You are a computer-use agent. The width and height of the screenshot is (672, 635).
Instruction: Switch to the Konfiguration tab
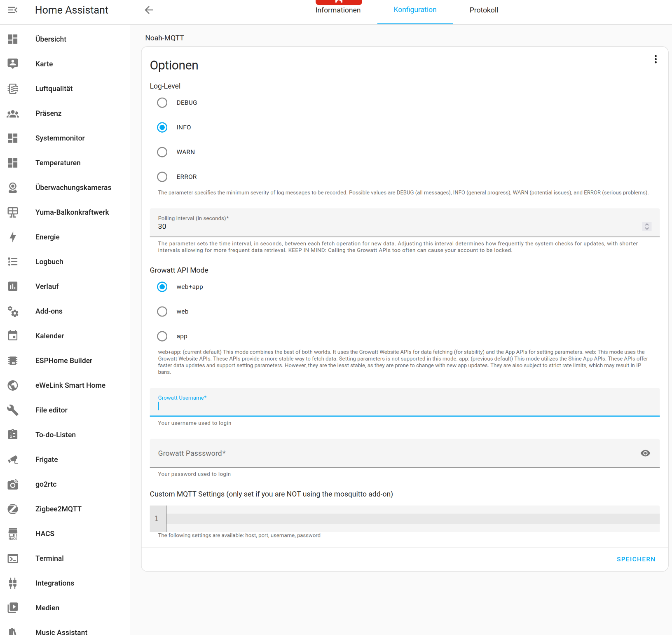pyautogui.click(x=415, y=10)
